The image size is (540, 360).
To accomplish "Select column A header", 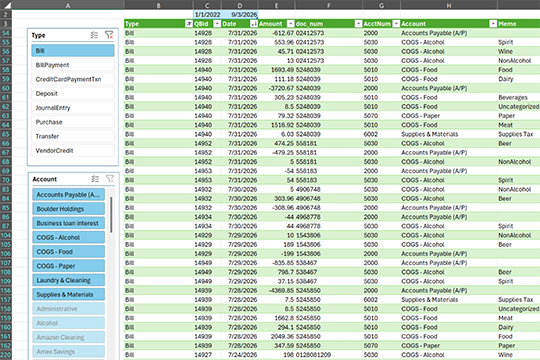I will pos(68,5).
